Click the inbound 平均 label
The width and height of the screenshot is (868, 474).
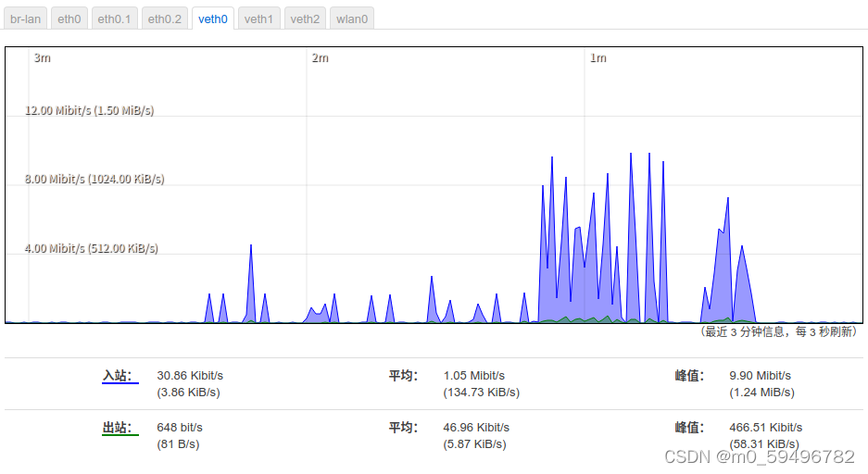tap(403, 376)
